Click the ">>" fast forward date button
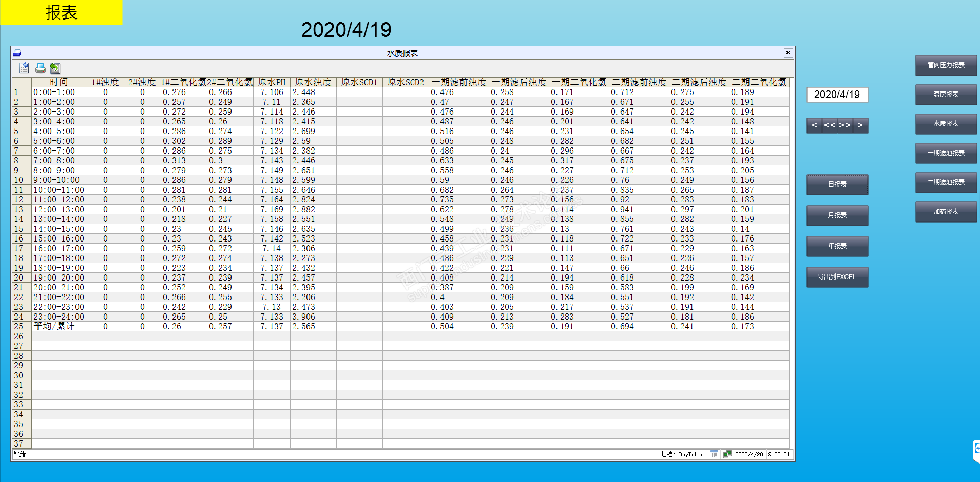Viewport: 980px width, 482px height. 845,125
